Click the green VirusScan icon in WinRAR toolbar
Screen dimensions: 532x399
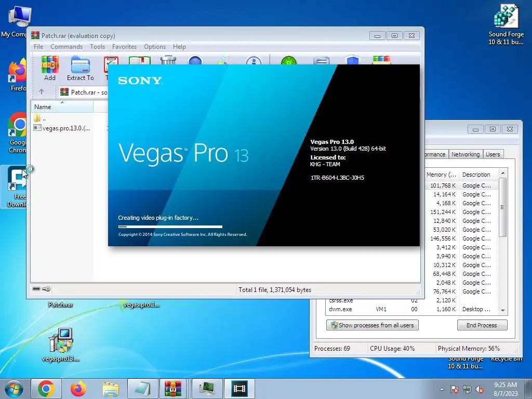tap(289, 60)
